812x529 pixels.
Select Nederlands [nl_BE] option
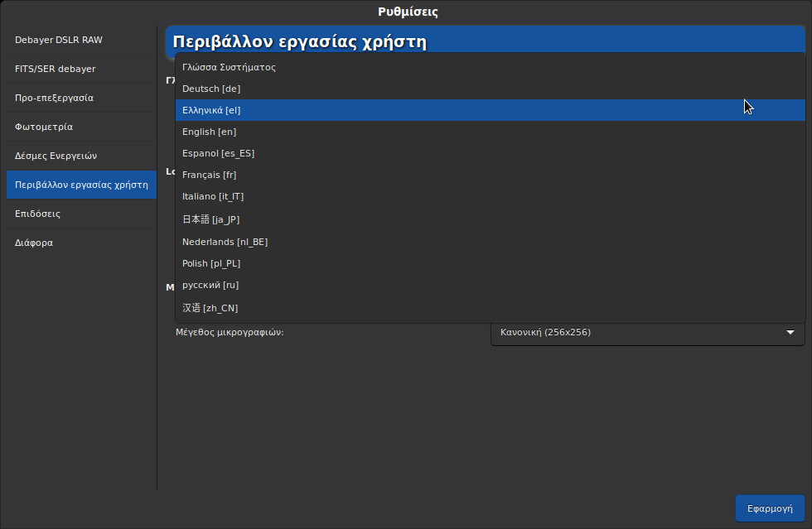225,242
